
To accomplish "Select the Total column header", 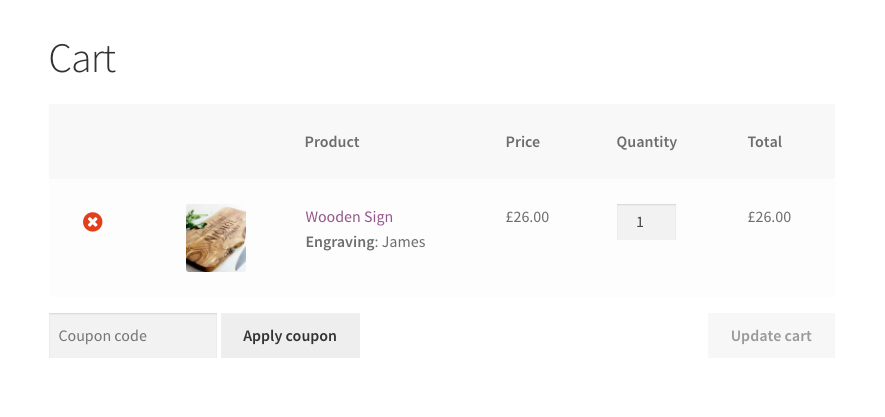I will click(764, 142).
